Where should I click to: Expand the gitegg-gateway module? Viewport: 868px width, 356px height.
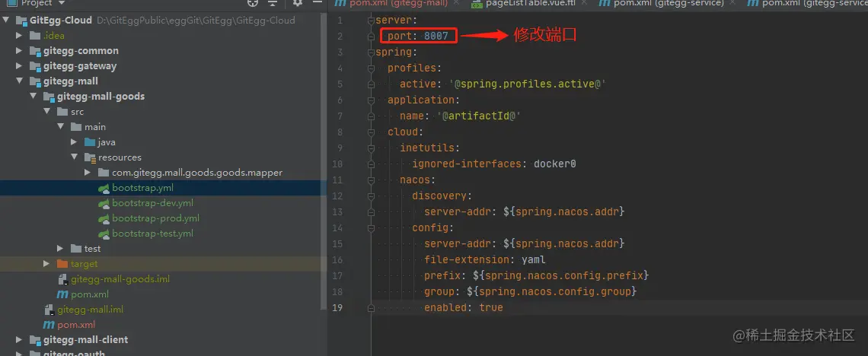19,65
